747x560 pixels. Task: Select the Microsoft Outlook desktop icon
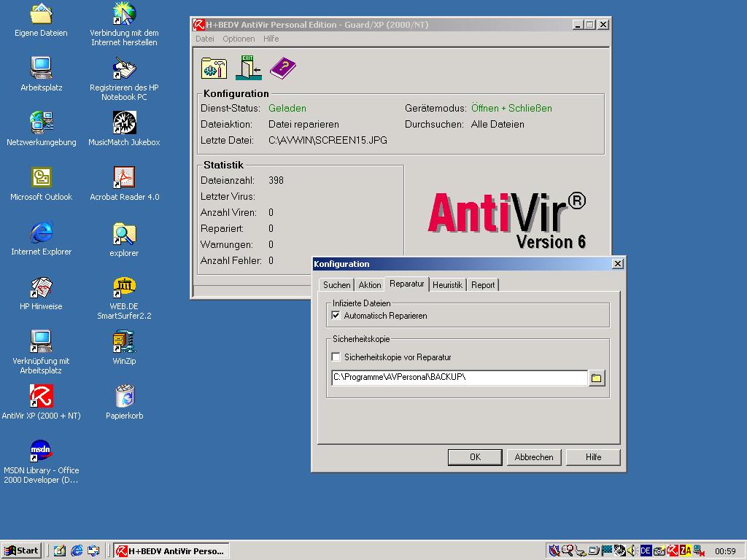(42, 184)
